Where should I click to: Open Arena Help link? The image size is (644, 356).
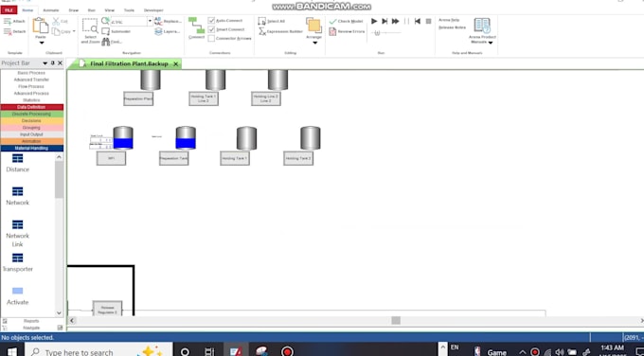449,20
